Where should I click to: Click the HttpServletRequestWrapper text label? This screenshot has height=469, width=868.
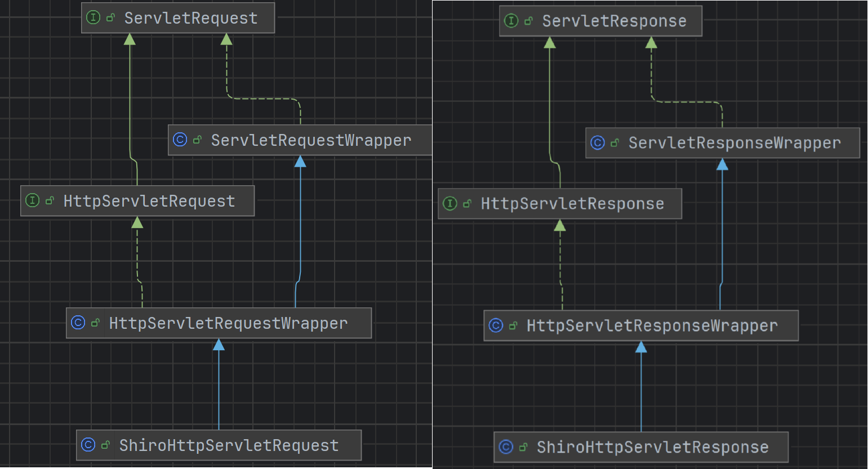pos(228,323)
